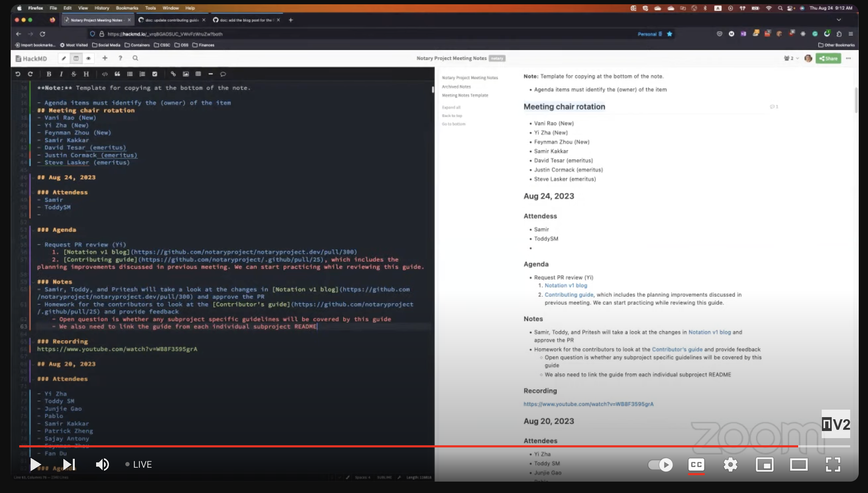The image size is (868, 493).
Task: Insert image icon in editor toolbar
Action: (x=185, y=74)
